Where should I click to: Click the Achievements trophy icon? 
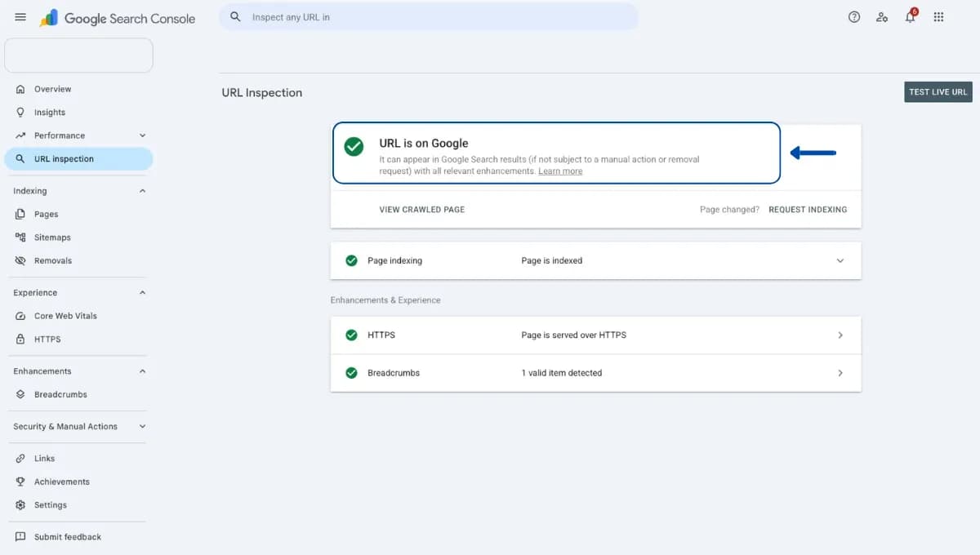(20, 482)
